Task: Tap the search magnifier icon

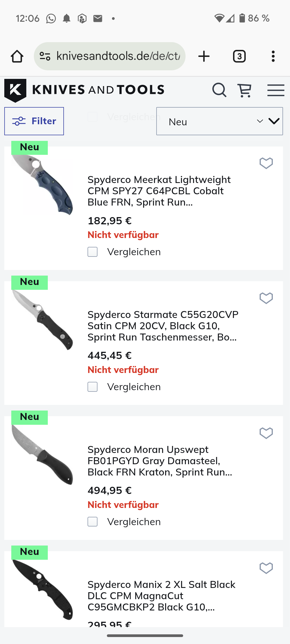Action: pos(219,90)
